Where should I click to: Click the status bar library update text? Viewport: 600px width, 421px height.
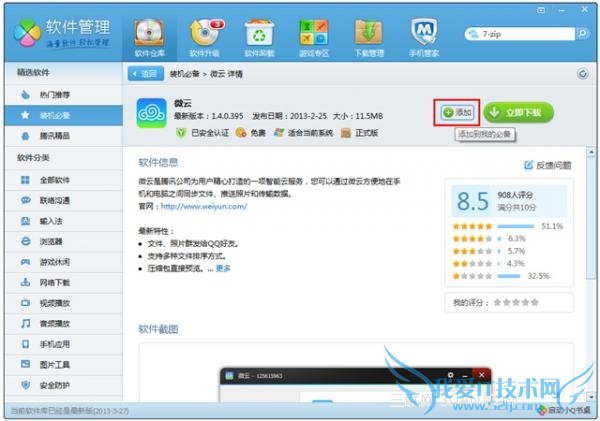pos(70,411)
